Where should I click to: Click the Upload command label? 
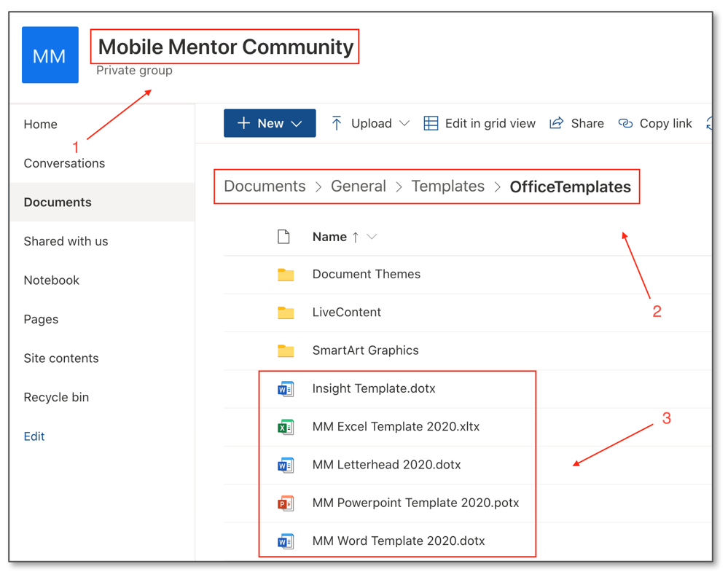pos(372,123)
